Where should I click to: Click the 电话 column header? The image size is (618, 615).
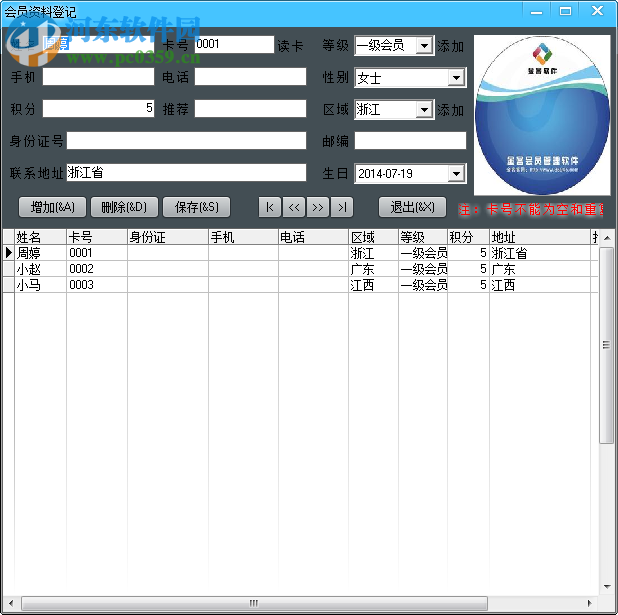(313, 237)
